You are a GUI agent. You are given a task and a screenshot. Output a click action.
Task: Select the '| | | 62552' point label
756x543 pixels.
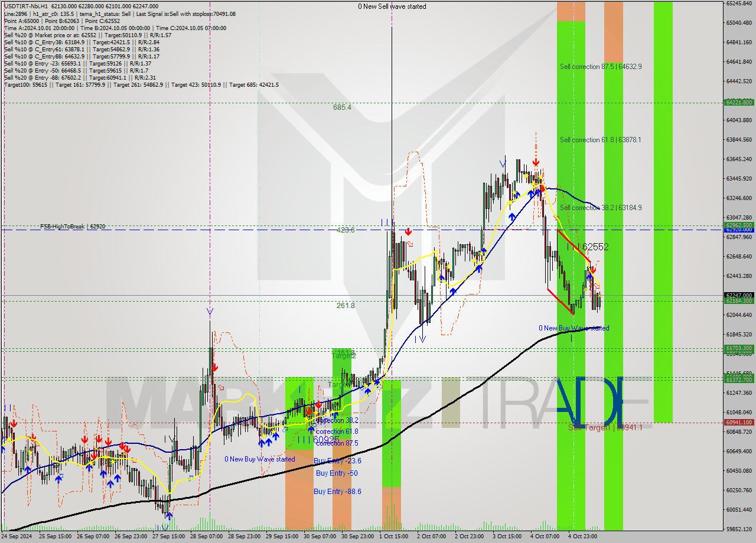tap(588, 247)
